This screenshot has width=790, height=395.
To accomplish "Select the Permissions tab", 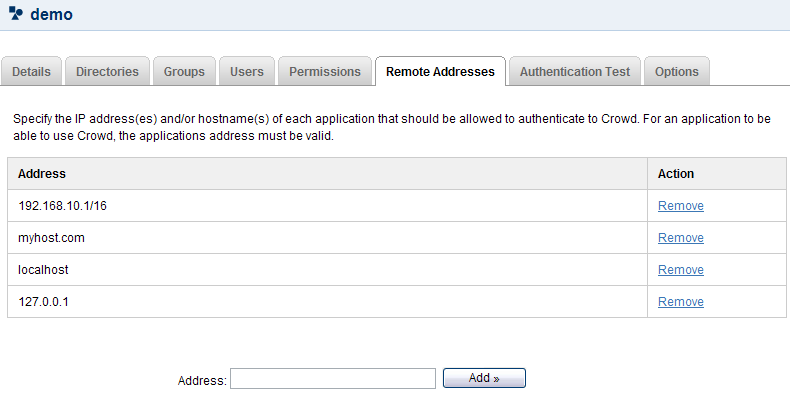I will (x=325, y=72).
